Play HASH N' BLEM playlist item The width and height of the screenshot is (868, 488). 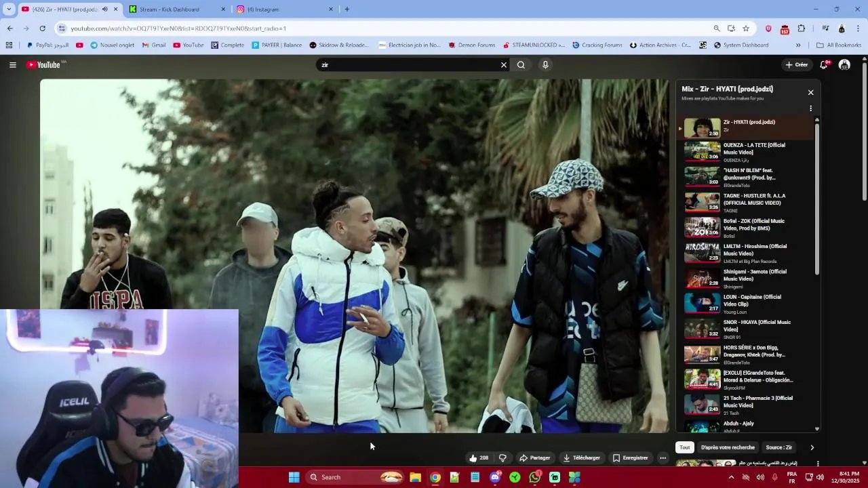pyautogui.click(x=746, y=177)
